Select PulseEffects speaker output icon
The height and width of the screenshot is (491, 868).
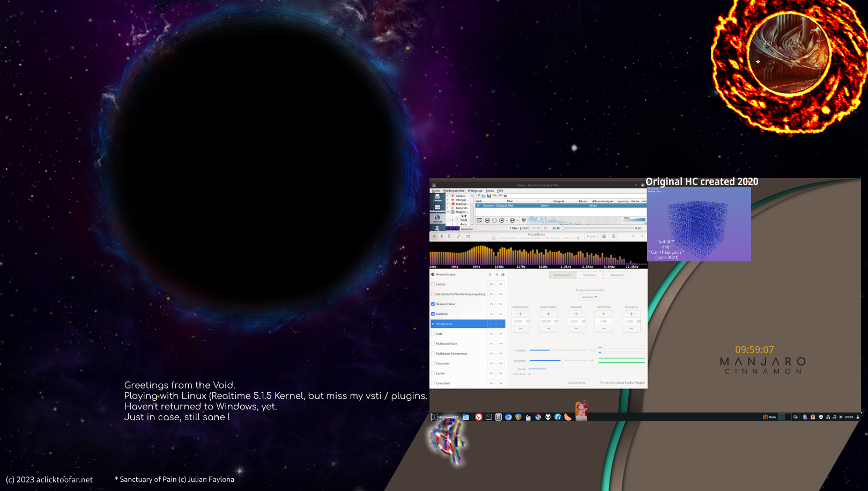[434, 236]
